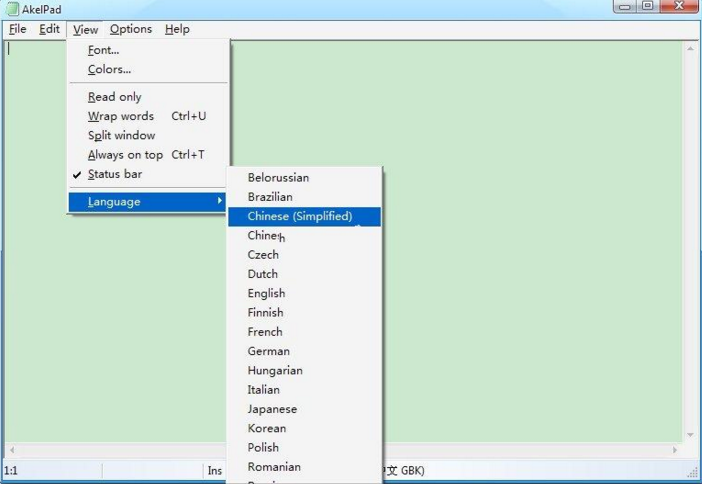Click vertical scrollbar down arrow
Screen dimensions: 702x484
click(x=690, y=435)
